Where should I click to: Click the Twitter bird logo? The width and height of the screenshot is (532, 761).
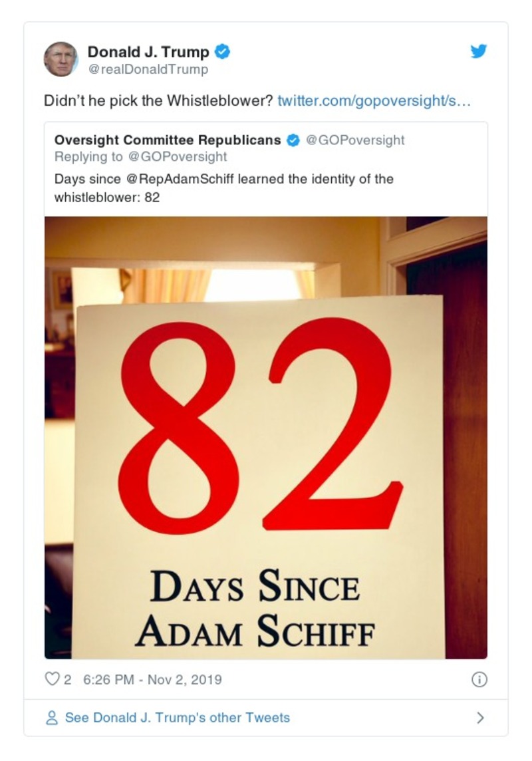point(479,51)
